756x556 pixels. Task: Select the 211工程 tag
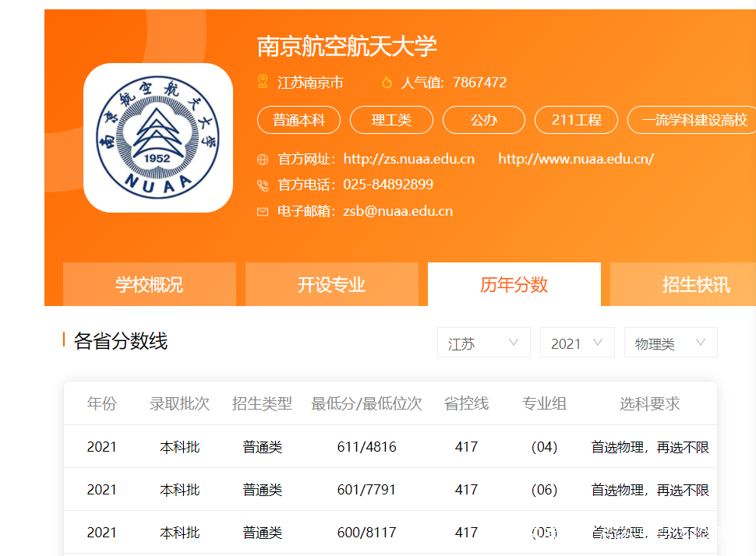tap(576, 120)
